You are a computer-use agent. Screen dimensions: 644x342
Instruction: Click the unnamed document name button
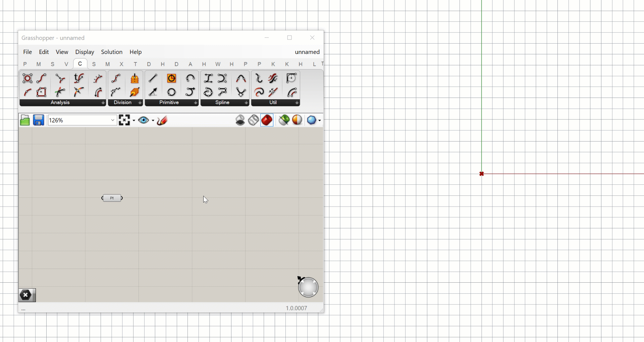pos(307,52)
